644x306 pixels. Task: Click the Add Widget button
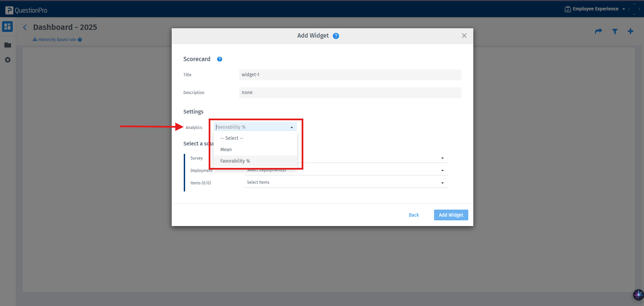click(451, 215)
